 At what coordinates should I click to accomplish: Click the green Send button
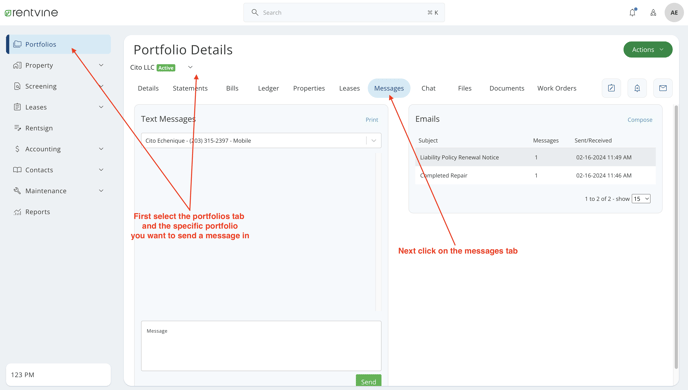(x=369, y=381)
